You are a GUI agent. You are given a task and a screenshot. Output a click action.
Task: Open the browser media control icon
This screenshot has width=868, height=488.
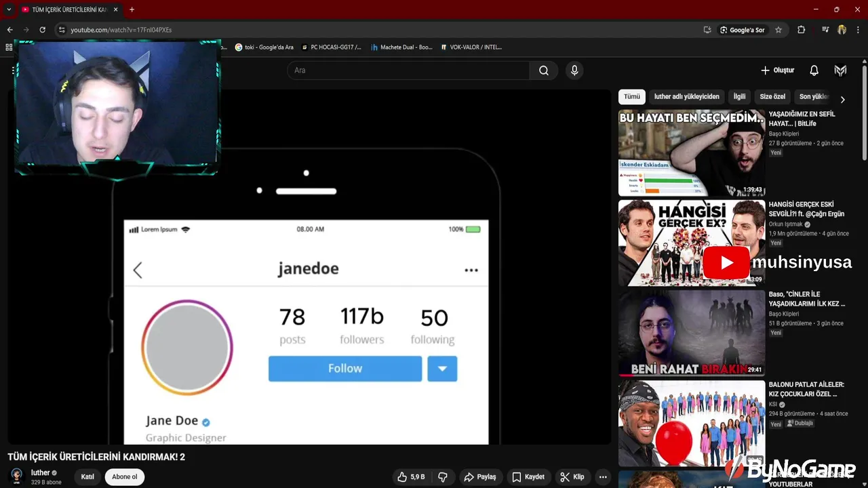click(825, 30)
